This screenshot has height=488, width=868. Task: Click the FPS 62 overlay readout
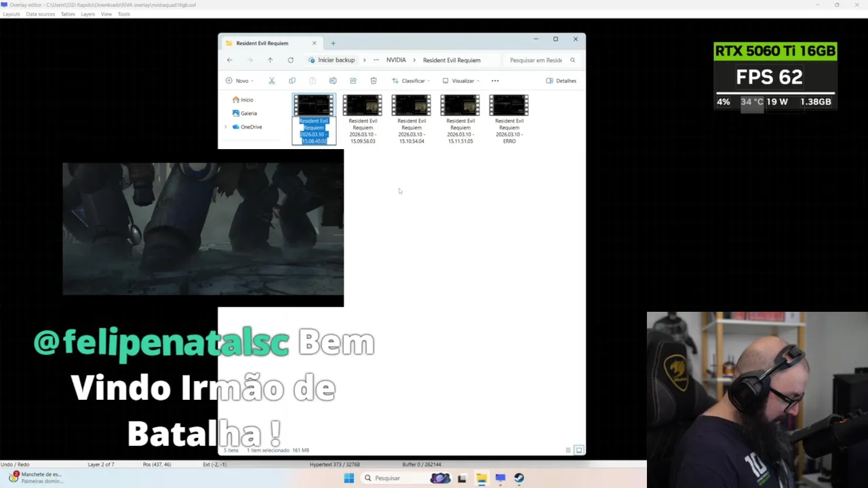pyautogui.click(x=769, y=77)
